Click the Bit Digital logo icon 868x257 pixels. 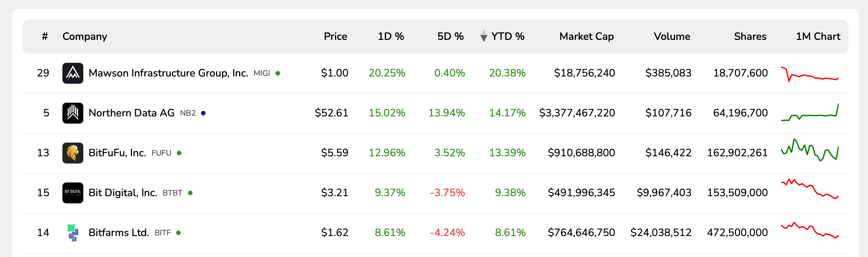click(73, 193)
